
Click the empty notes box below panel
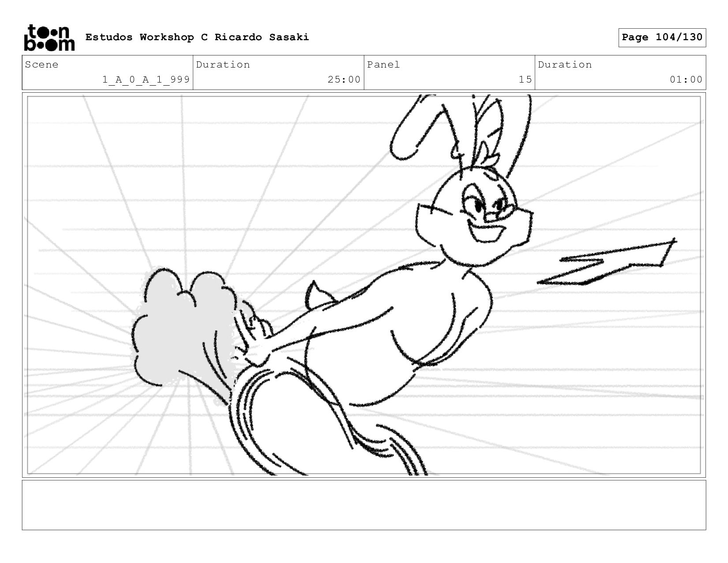[364, 505]
